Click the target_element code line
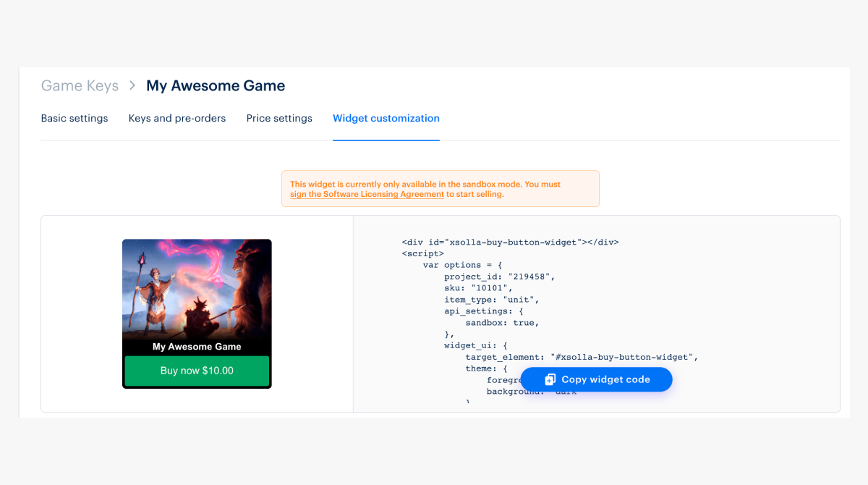 581,357
